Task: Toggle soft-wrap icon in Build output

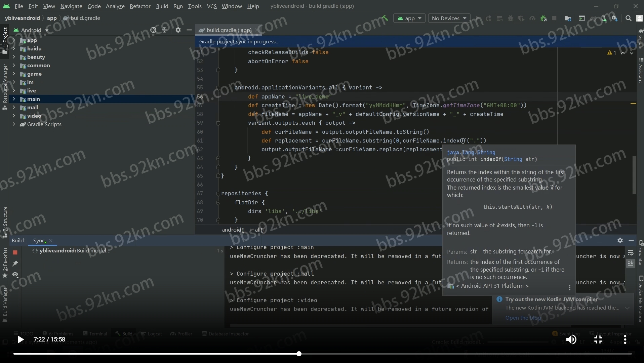Action: pyautogui.click(x=631, y=252)
